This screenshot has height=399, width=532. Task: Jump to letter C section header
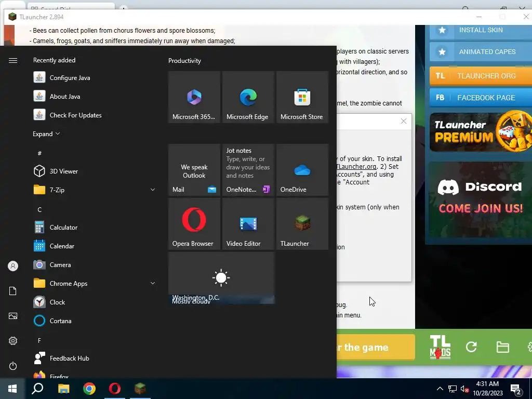[39, 210]
